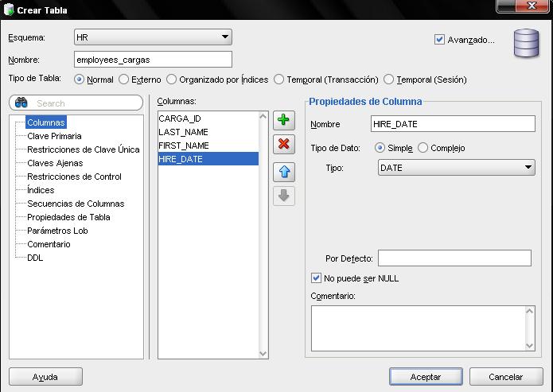The height and width of the screenshot is (392, 553).
Task: Open Propiedades de Tabla section
Action: 68,217
